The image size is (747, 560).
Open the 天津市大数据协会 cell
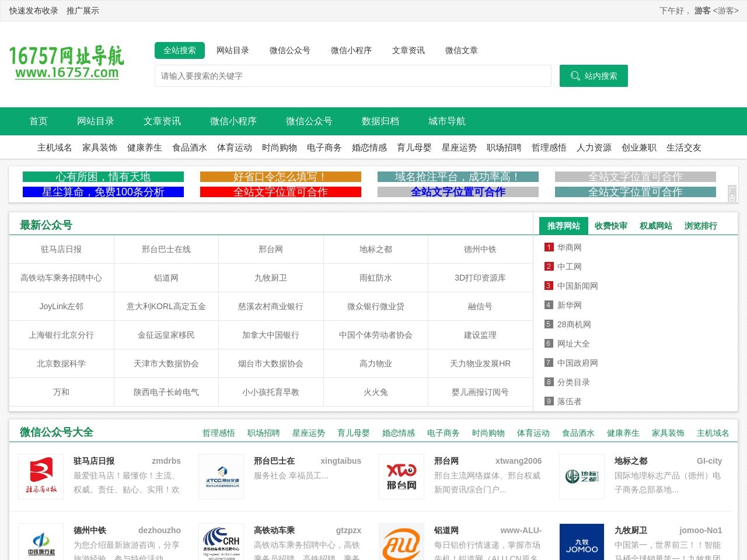coord(166,363)
